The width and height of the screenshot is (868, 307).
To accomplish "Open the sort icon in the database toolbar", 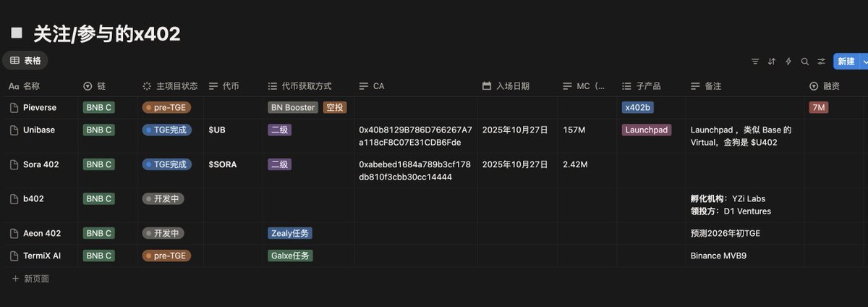I will point(772,62).
